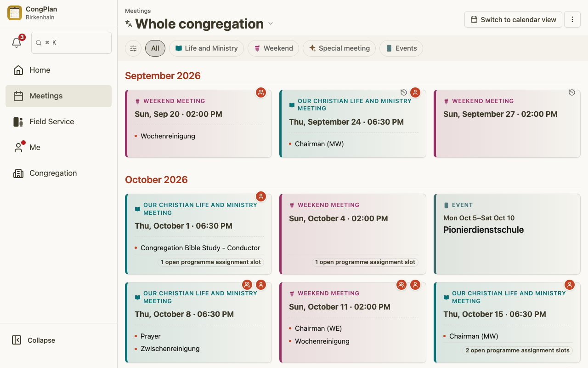Toggle the Life and Ministry filter

click(x=206, y=48)
